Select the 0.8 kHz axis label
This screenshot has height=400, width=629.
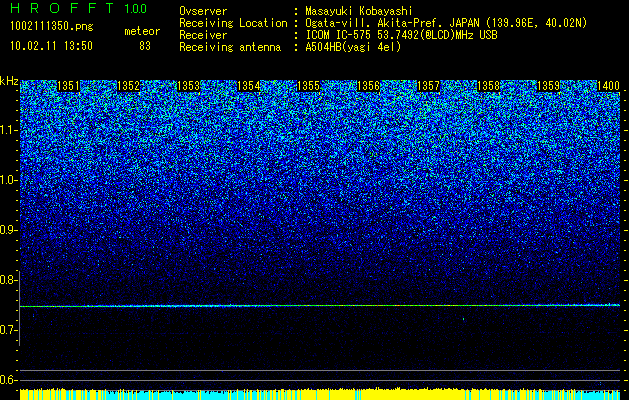8,280
